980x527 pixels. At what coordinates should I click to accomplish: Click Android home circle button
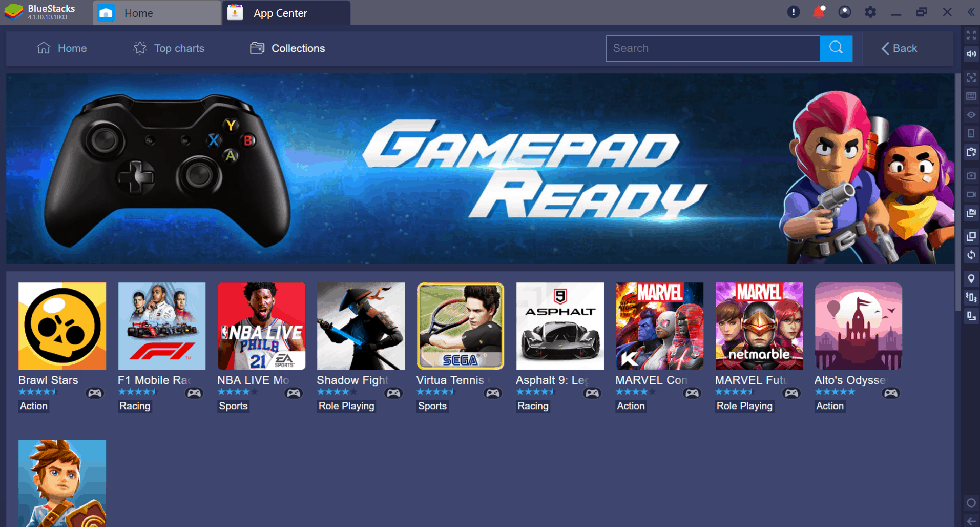pyautogui.click(x=971, y=503)
